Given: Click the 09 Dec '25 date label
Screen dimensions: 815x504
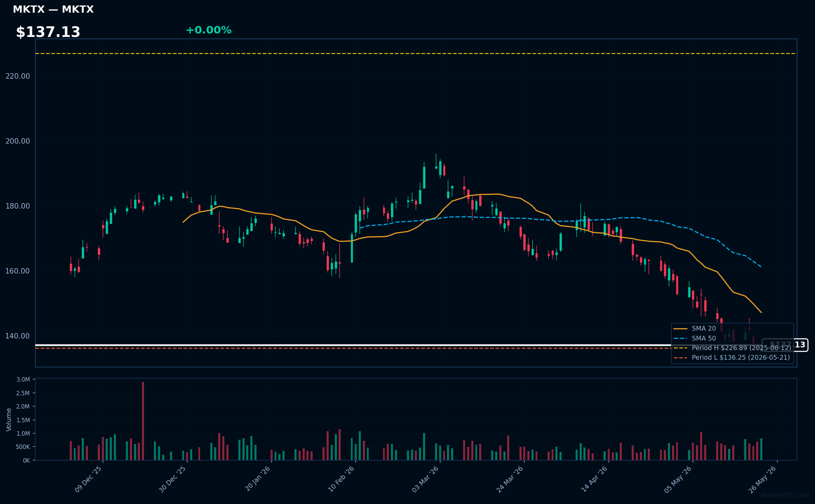Looking at the screenshot, I should pyautogui.click(x=88, y=479).
